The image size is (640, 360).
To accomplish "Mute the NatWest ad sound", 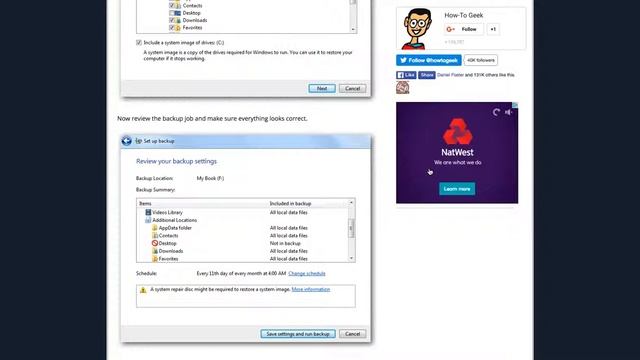I will [509, 112].
